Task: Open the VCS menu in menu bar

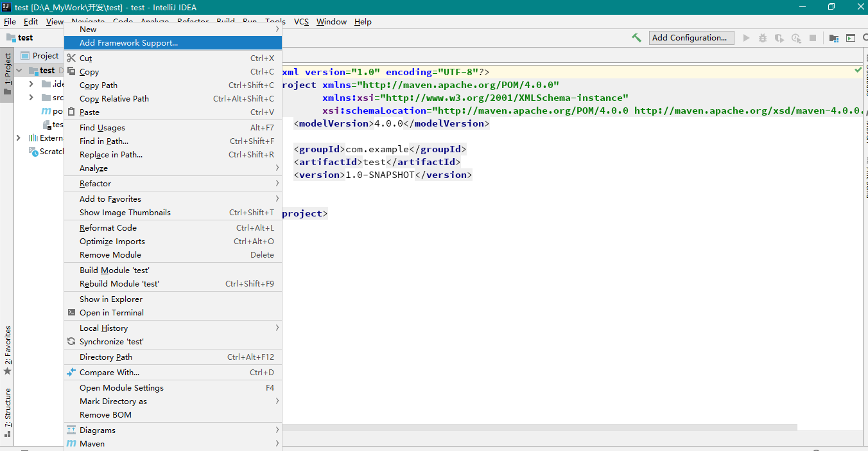Action: (301, 22)
